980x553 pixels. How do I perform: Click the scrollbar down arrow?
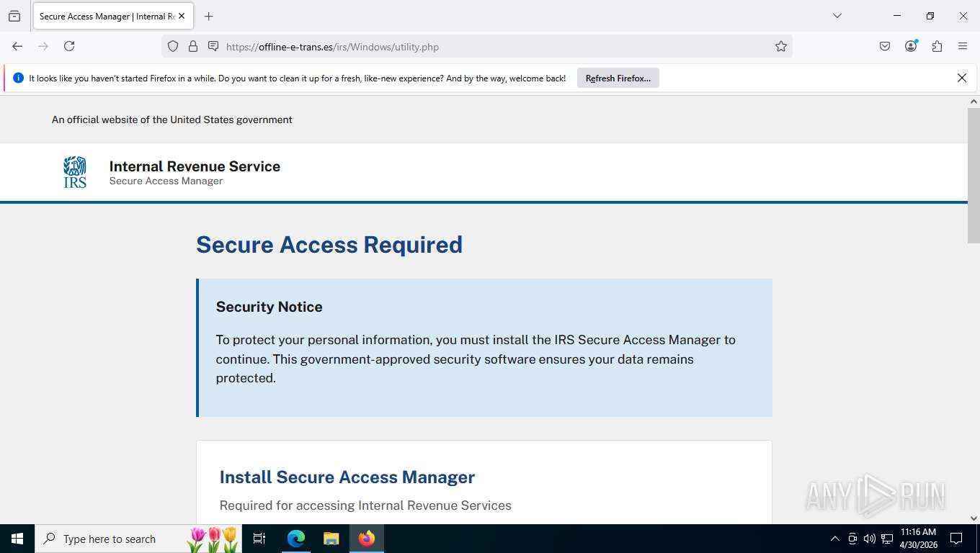tap(974, 518)
